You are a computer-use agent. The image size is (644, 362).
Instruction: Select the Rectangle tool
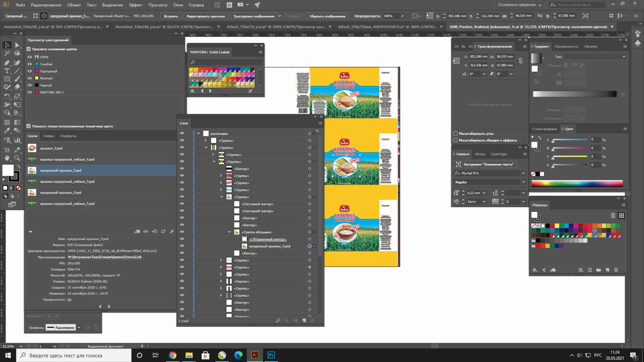pyautogui.click(x=7, y=79)
